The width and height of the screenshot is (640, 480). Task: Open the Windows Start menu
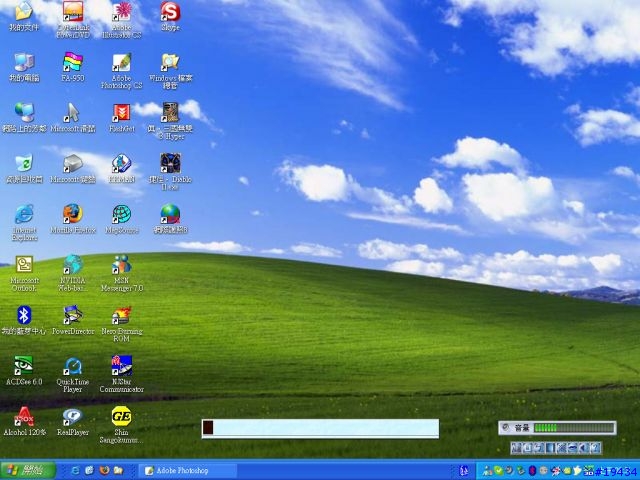point(28,470)
